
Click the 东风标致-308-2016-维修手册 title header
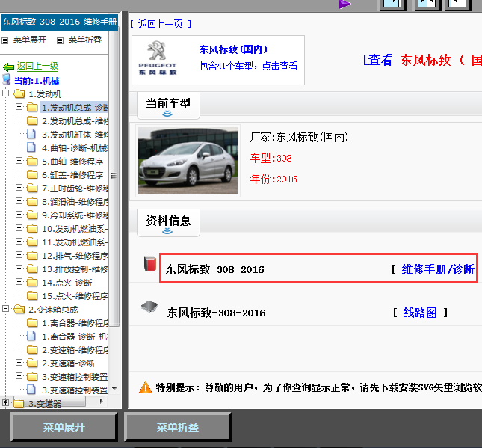click(x=60, y=22)
